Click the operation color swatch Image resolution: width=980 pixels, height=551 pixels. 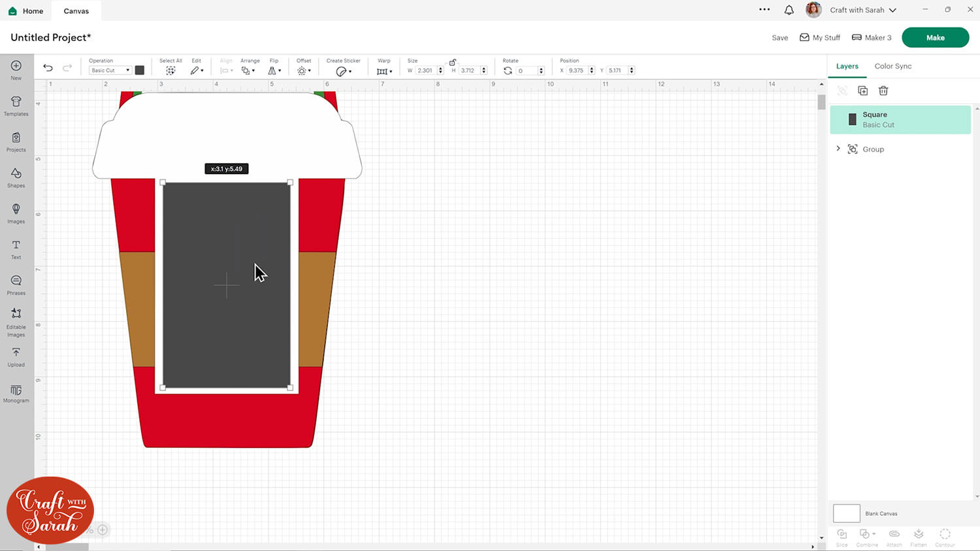[139, 71]
